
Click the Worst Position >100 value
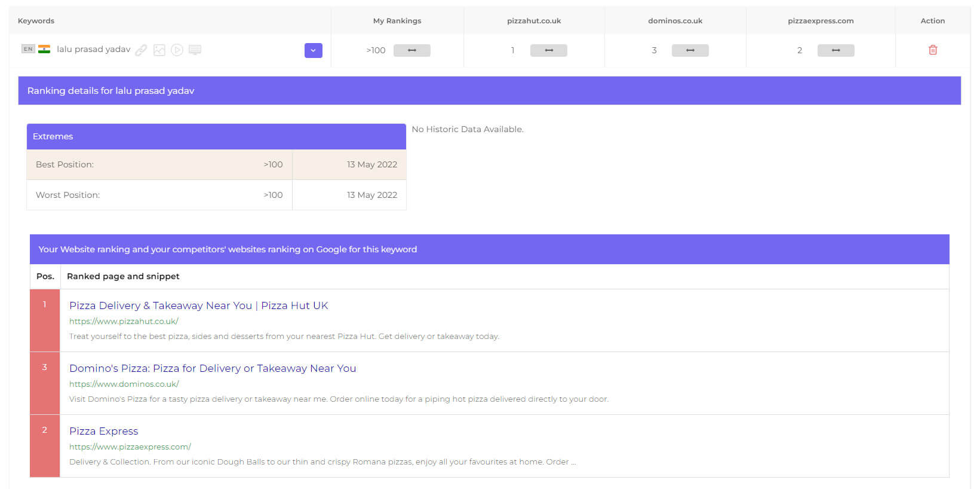[x=273, y=195]
